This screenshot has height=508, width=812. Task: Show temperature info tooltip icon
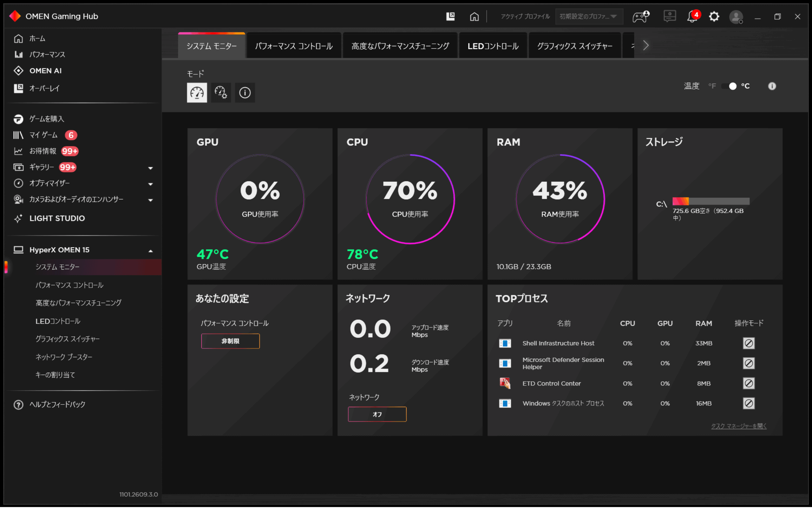[772, 86]
